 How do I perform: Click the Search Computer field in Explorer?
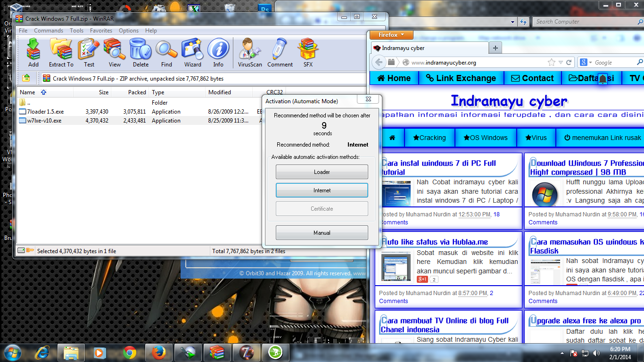tap(587, 22)
